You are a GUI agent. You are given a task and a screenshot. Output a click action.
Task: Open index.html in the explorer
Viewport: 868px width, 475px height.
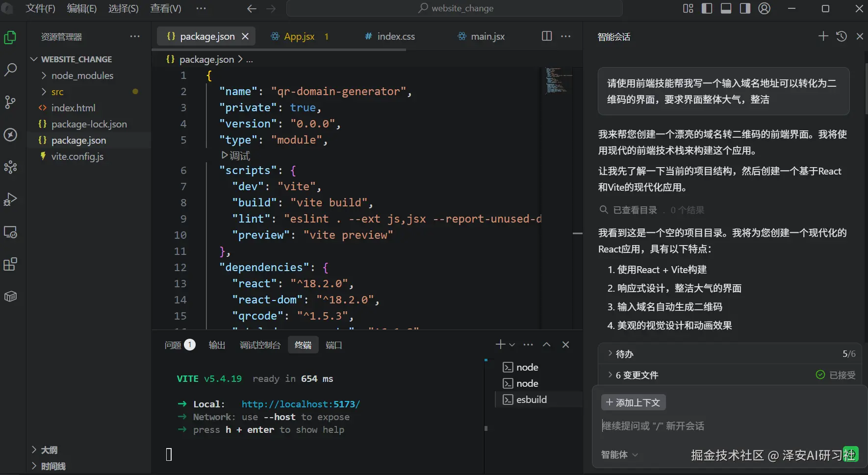click(89, 108)
